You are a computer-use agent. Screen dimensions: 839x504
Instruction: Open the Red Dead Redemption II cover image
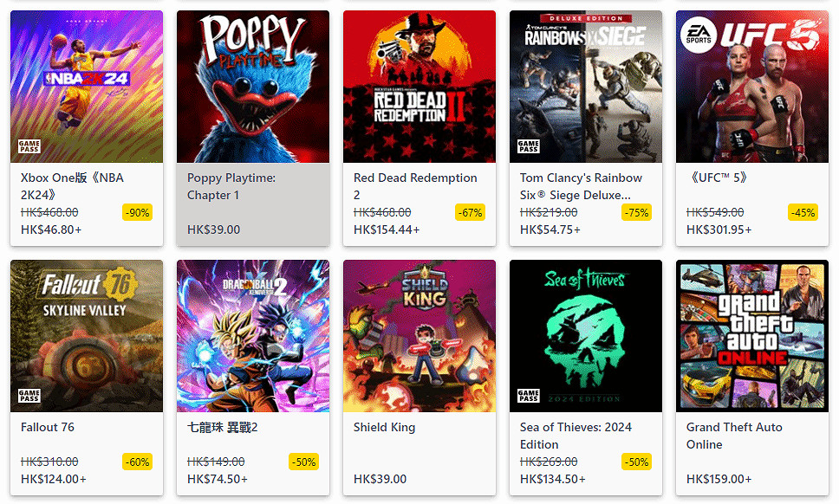tap(419, 87)
